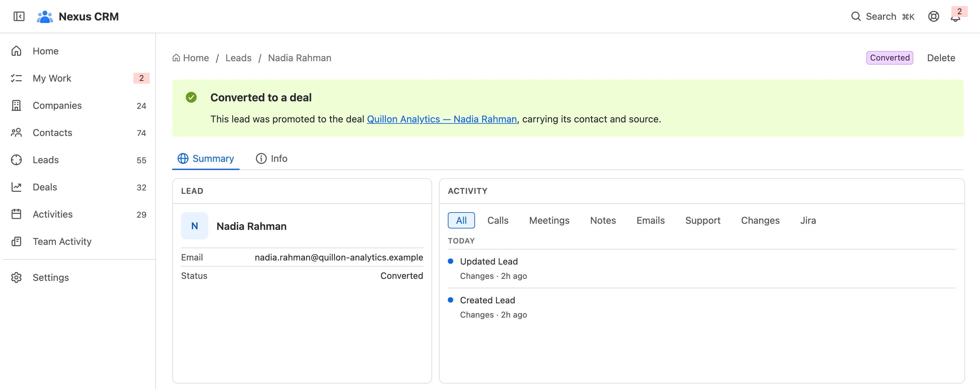Click the Converted status badge
The image size is (980, 389).
coord(889,58)
